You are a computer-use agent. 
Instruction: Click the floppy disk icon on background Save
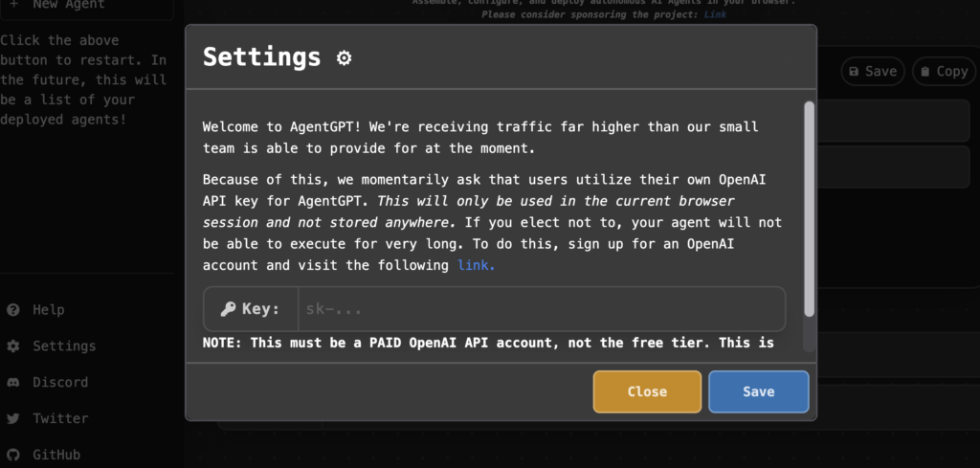(854, 72)
